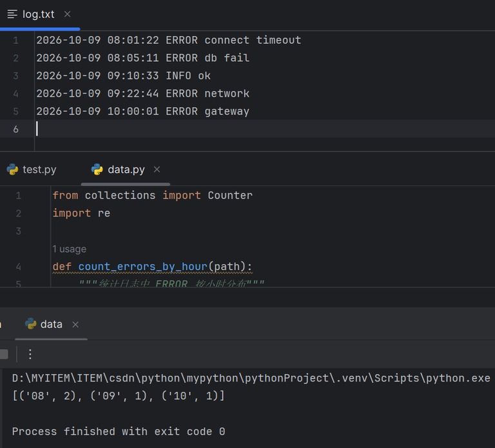Click 'Process finished with exit code 0'
495x448 pixels.
(119, 431)
